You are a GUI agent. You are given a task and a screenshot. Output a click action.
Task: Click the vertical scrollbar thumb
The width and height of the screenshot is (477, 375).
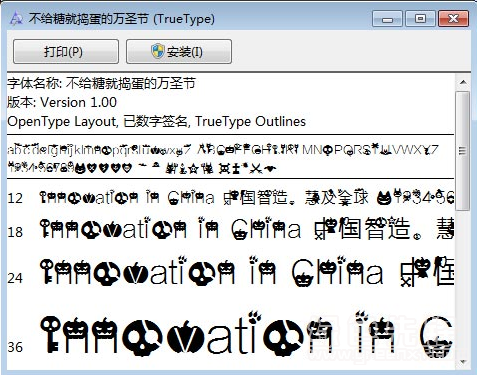pyautogui.click(x=463, y=151)
